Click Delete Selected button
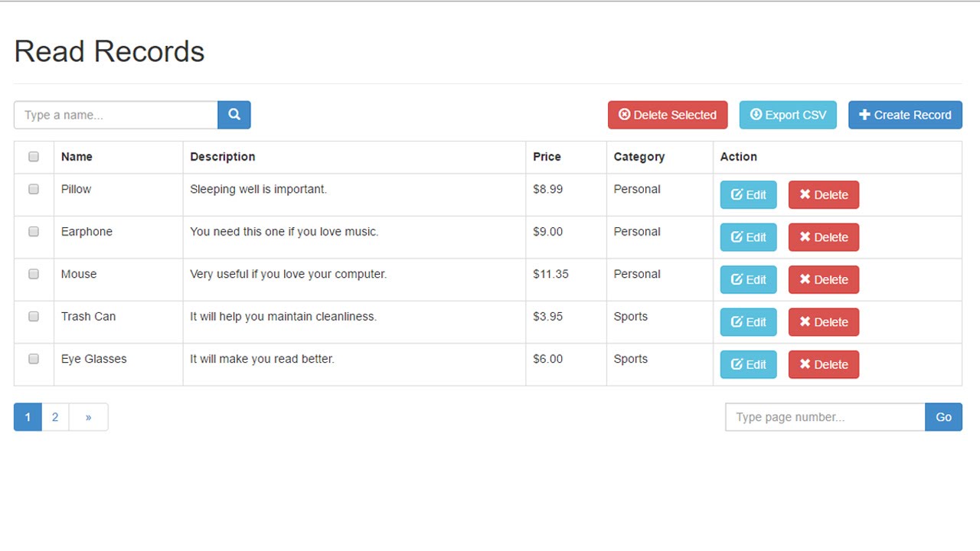Image resolution: width=980 pixels, height=551 pixels. click(668, 115)
